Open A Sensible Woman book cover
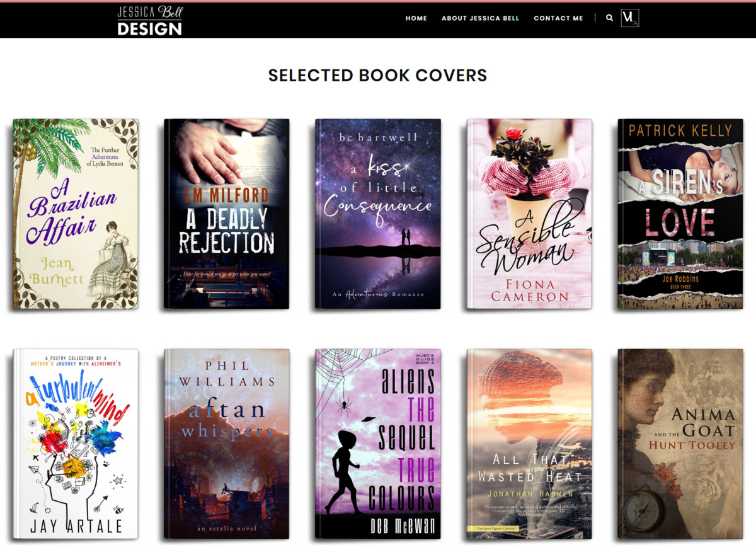 (529, 213)
